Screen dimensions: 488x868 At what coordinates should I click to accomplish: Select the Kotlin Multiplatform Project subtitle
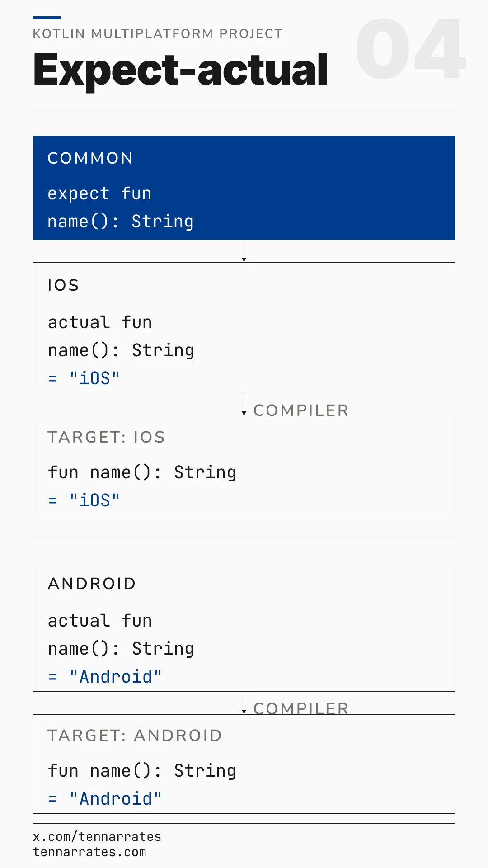(158, 34)
